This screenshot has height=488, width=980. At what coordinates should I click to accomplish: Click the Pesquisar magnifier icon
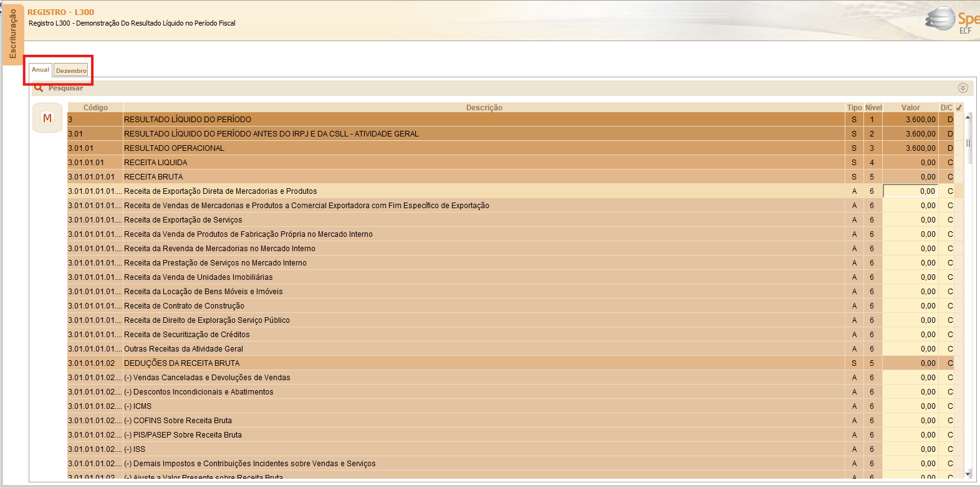[39, 88]
